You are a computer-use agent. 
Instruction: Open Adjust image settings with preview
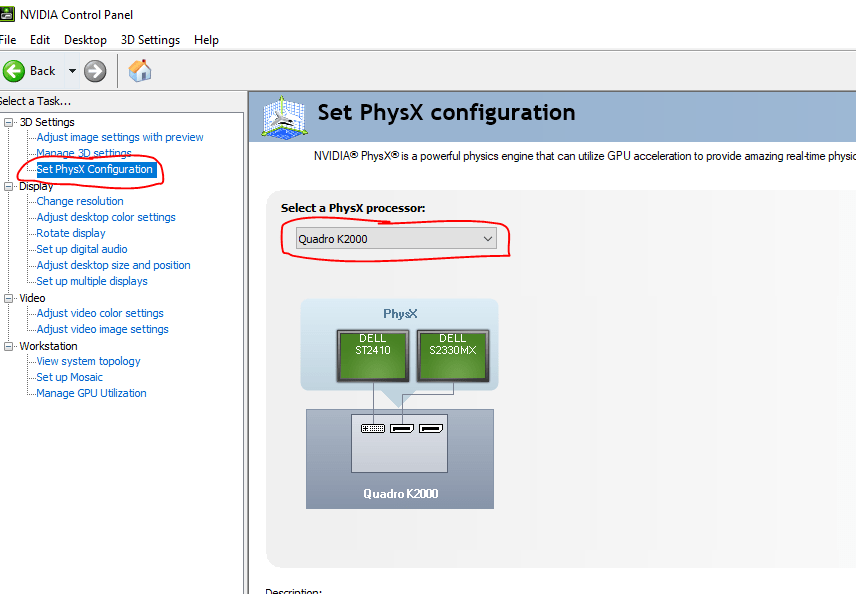click(120, 137)
